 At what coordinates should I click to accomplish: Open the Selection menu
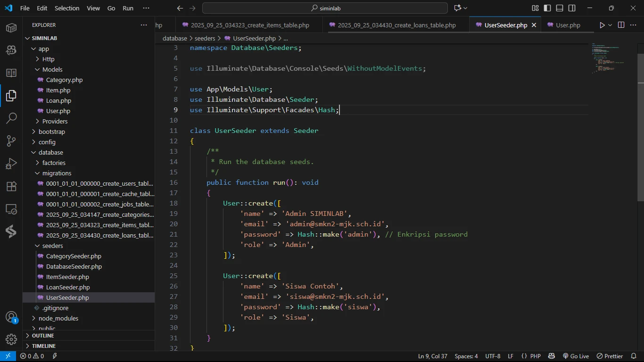[67, 8]
